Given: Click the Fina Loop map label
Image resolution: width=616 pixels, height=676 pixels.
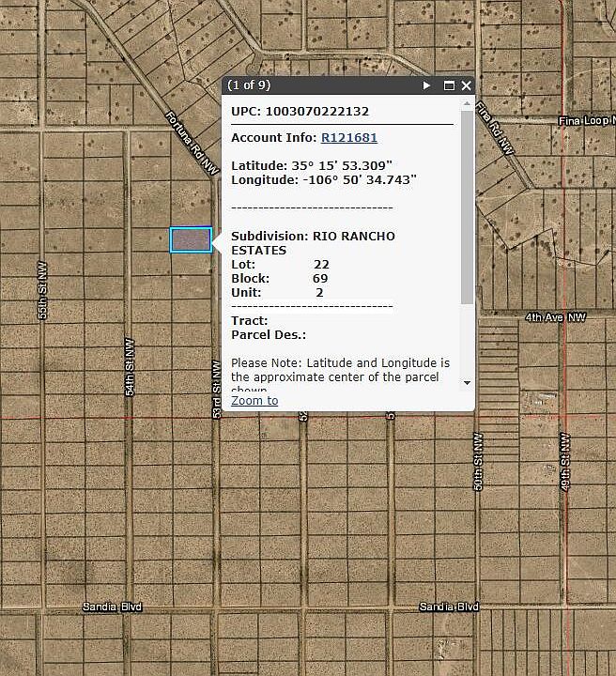Looking at the screenshot, I should pyautogui.click(x=587, y=121).
